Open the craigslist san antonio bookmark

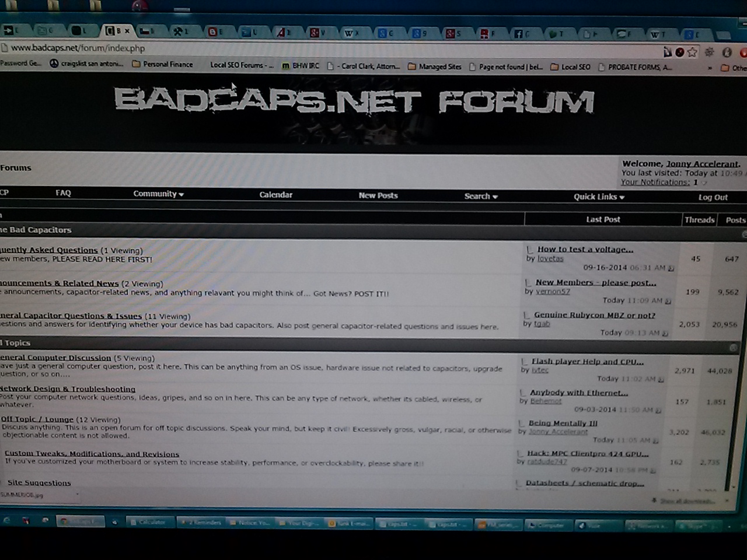coord(86,63)
